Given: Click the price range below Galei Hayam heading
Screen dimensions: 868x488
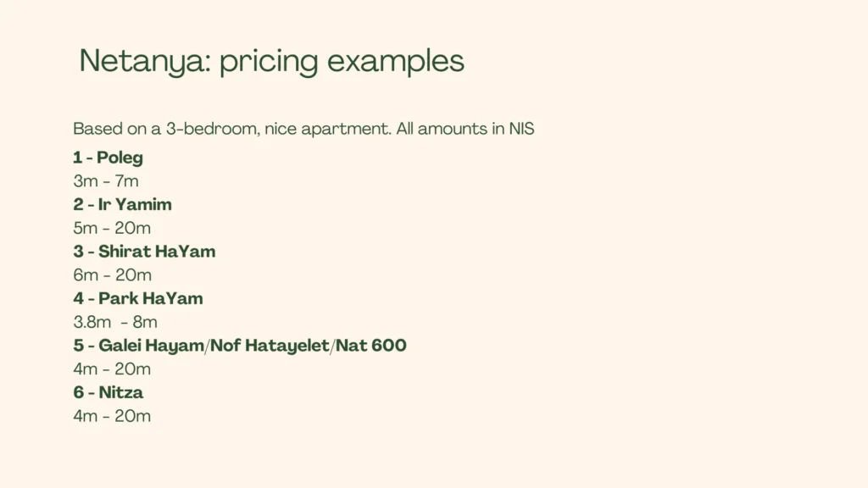Looking at the screenshot, I should pos(112,369).
